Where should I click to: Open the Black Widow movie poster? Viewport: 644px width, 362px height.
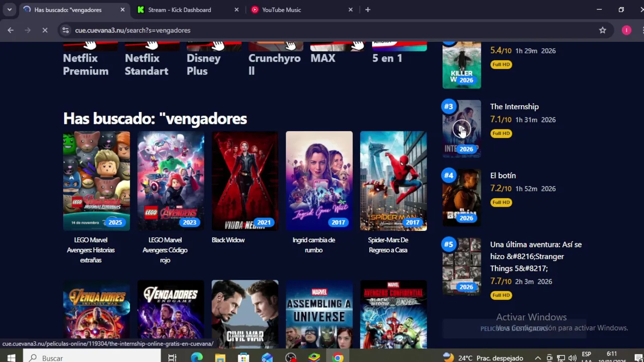(245, 181)
